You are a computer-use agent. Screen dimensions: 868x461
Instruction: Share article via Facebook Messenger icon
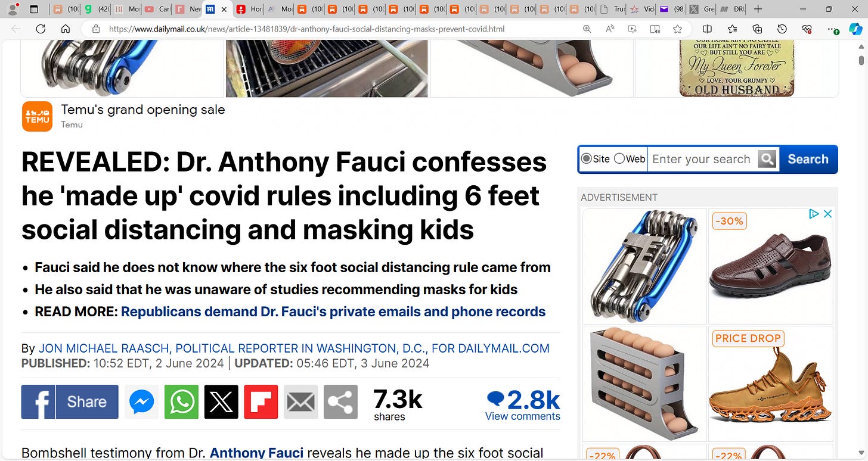pyautogui.click(x=141, y=402)
